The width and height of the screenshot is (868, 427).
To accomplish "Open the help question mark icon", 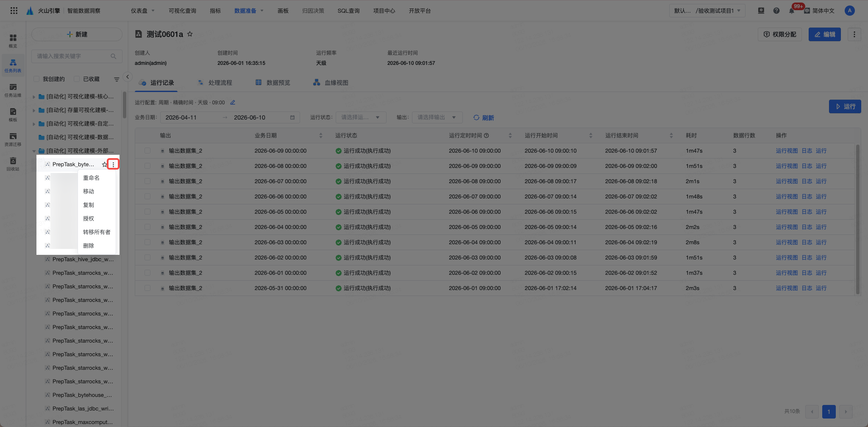I will 776,11.
